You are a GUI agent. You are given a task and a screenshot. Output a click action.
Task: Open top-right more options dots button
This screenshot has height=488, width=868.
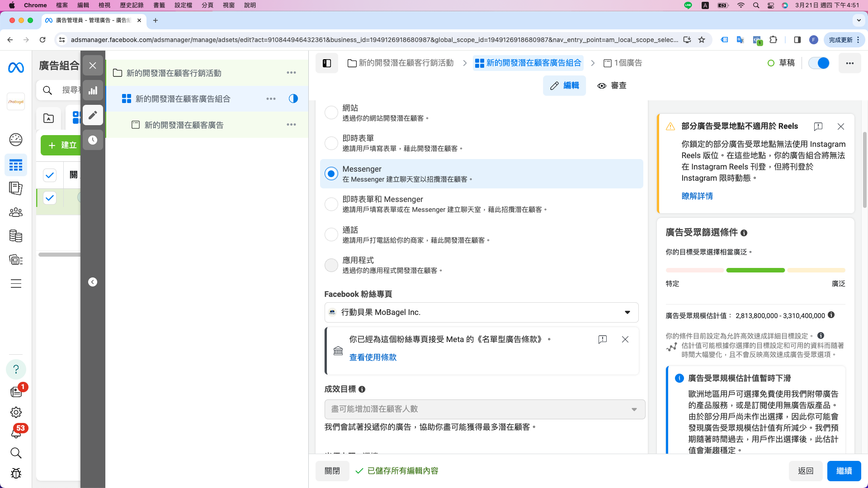pyautogui.click(x=850, y=63)
